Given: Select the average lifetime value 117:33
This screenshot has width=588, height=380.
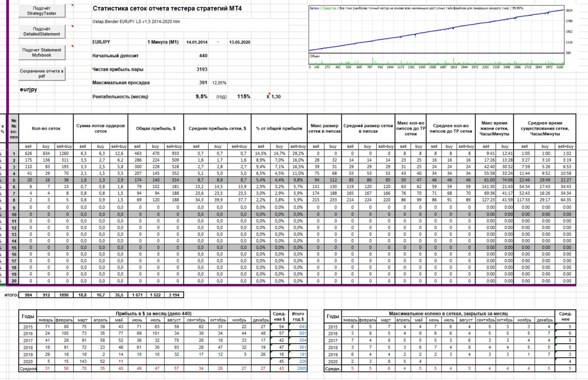Looking at the screenshot, I should [x=524, y=200].
